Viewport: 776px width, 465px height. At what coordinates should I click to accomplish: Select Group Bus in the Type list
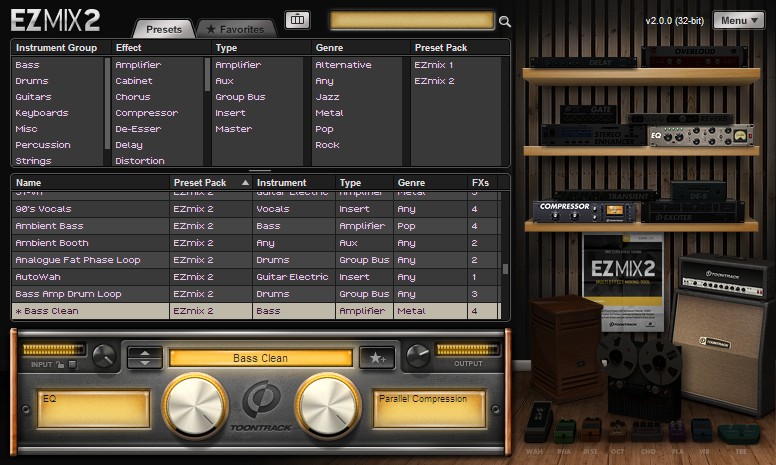[x=240, y=97]
